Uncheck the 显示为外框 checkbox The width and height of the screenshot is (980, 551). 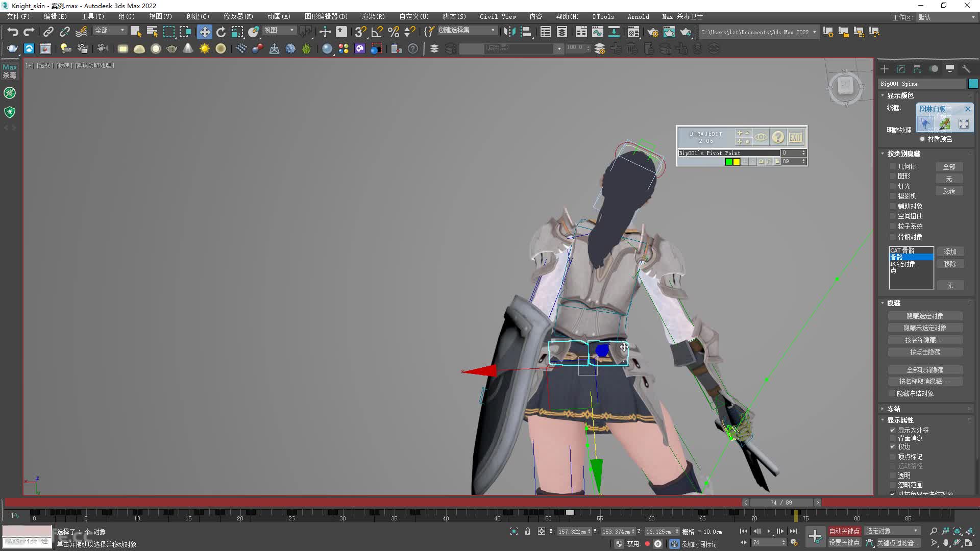pyautogui.click(x=893, y=430)
